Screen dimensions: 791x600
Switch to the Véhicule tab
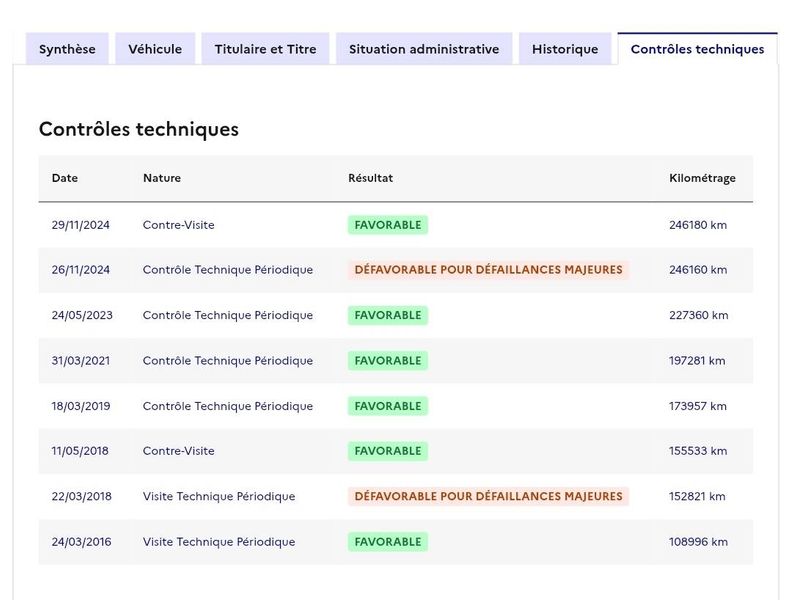[155, 49]
